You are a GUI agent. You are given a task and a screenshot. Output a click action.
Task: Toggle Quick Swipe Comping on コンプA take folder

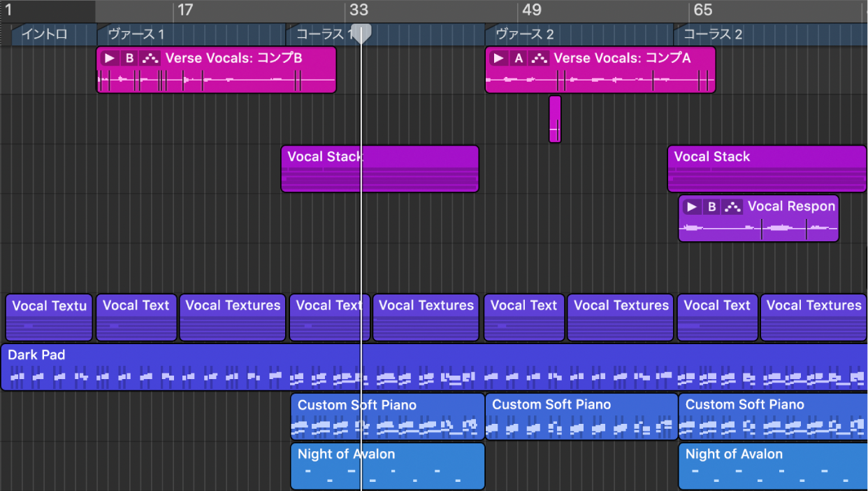(538, 58)
